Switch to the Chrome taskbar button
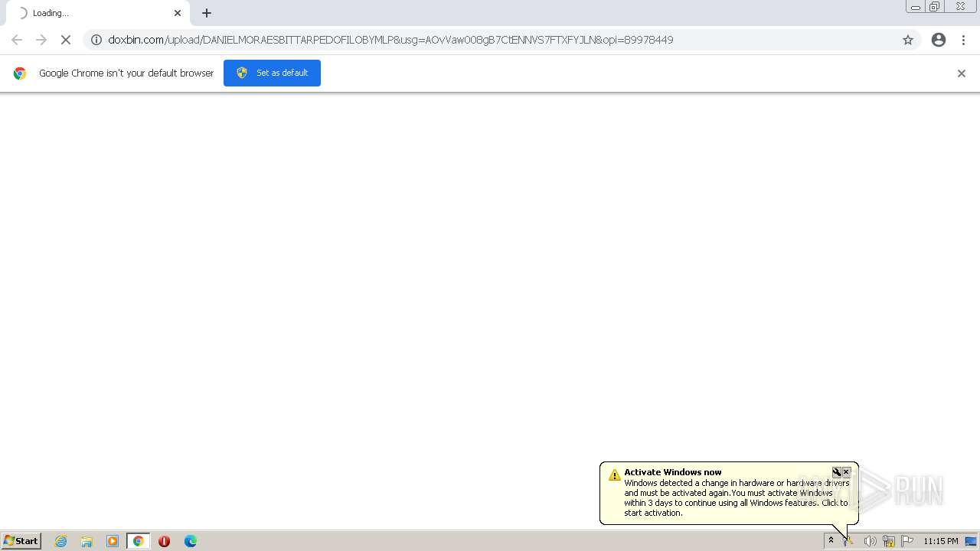 [x=139, y=541]
